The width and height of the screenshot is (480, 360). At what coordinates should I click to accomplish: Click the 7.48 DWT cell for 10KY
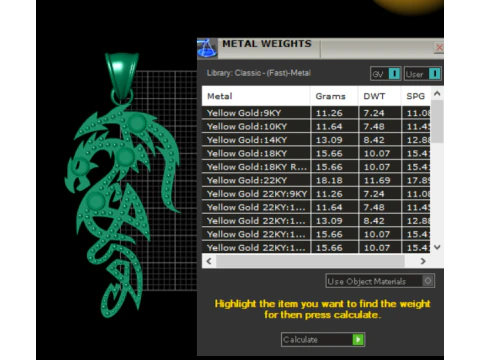380,127
